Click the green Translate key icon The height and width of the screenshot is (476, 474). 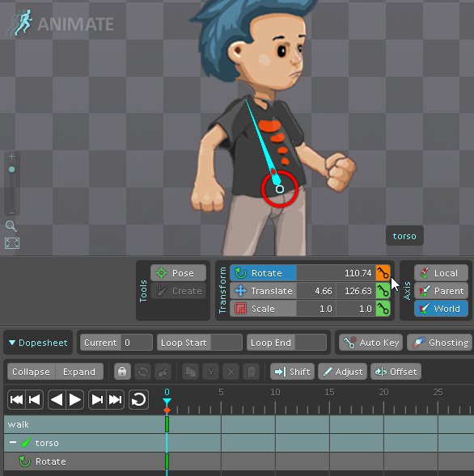click(x=383, y=291)
